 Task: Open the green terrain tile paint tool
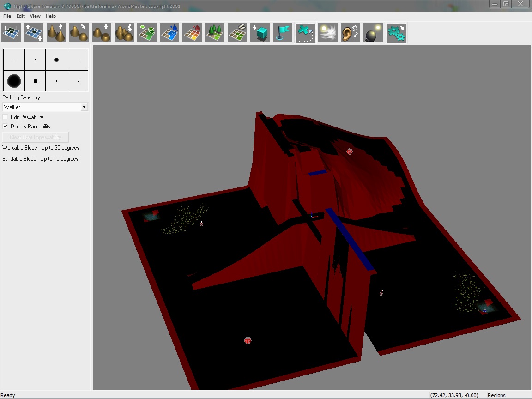pos(147,33)
